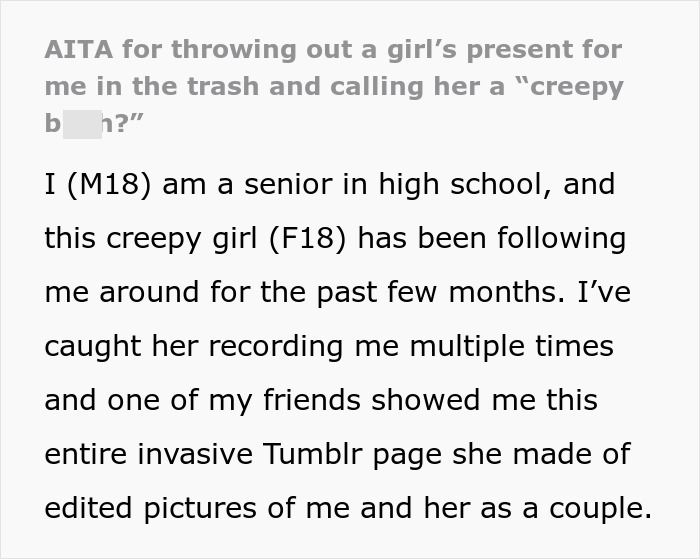The height and width of the screenshot is (559, 700).
Task: Select the "(F18)" age tag text
Action: click(x=308, y=238)
